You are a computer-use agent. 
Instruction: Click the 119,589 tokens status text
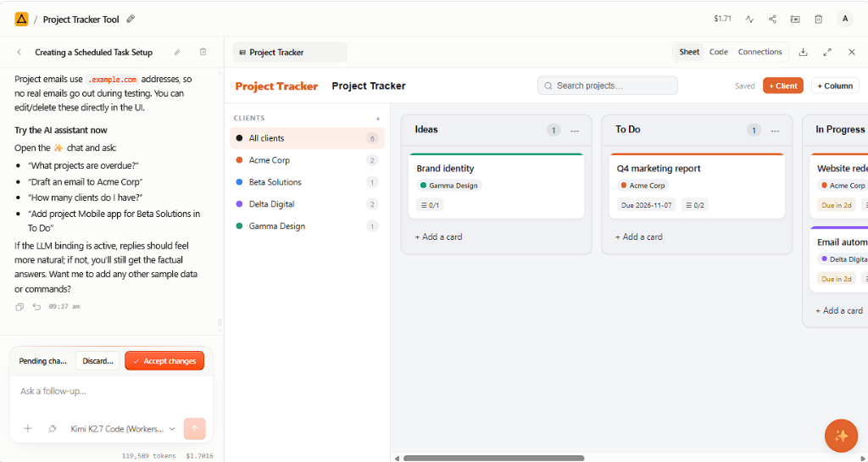tap(149, 456)
